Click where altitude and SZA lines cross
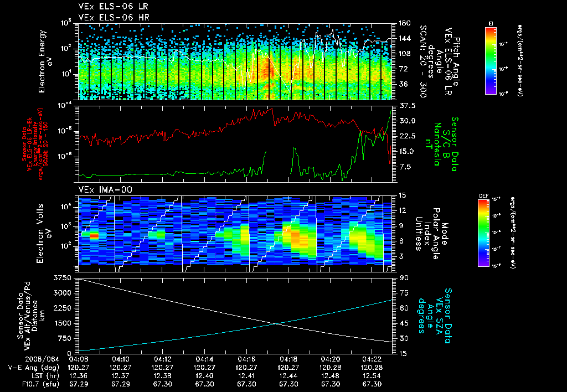 pos(276,324)
